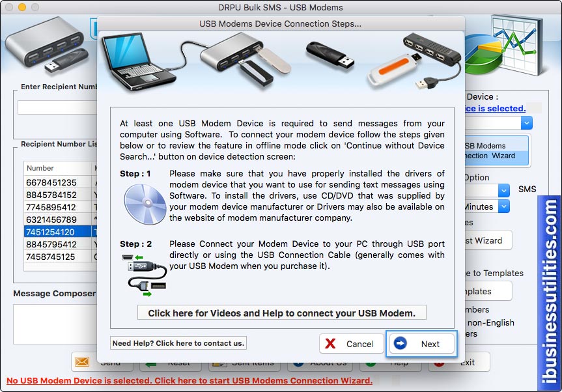Click inside the Message Composer text area

(55, 324)
